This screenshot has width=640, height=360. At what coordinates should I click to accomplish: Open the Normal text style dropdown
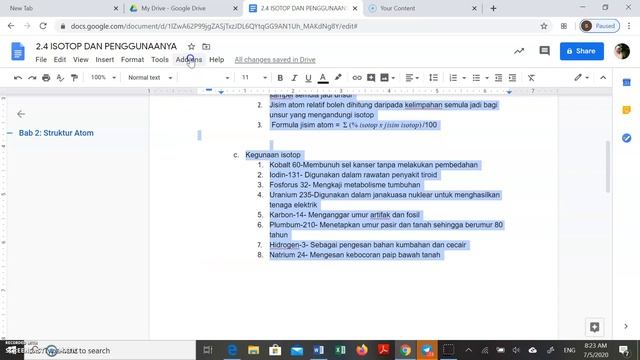pos(150,78)
